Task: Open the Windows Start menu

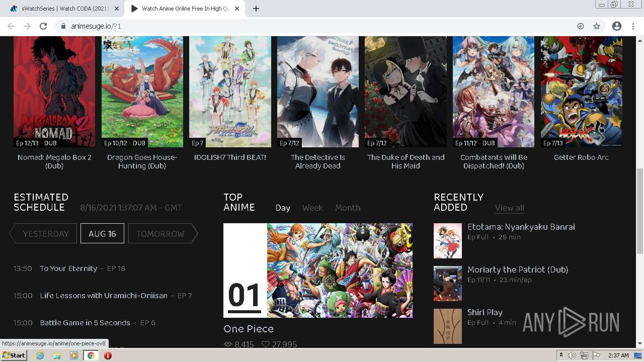Action: [x=14, y=355]
